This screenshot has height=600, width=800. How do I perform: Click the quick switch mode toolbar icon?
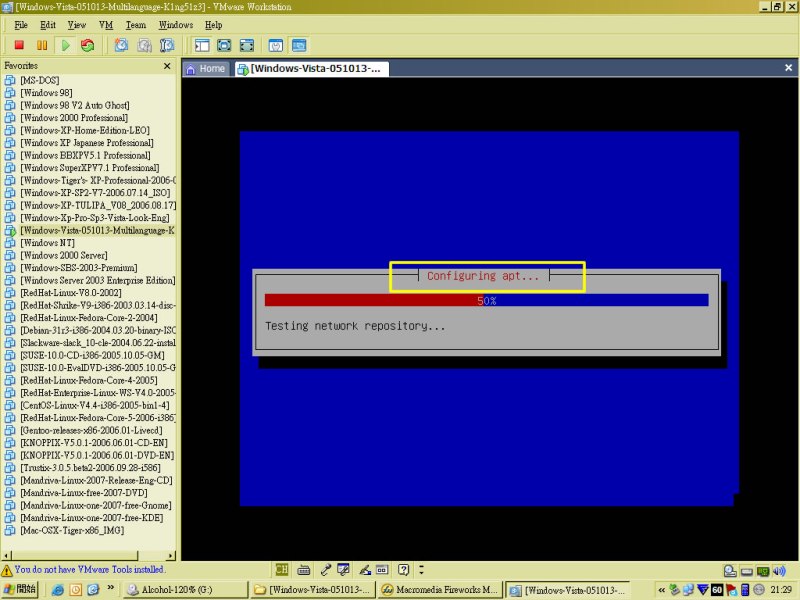pyautogui.click(x=247, y=45)
